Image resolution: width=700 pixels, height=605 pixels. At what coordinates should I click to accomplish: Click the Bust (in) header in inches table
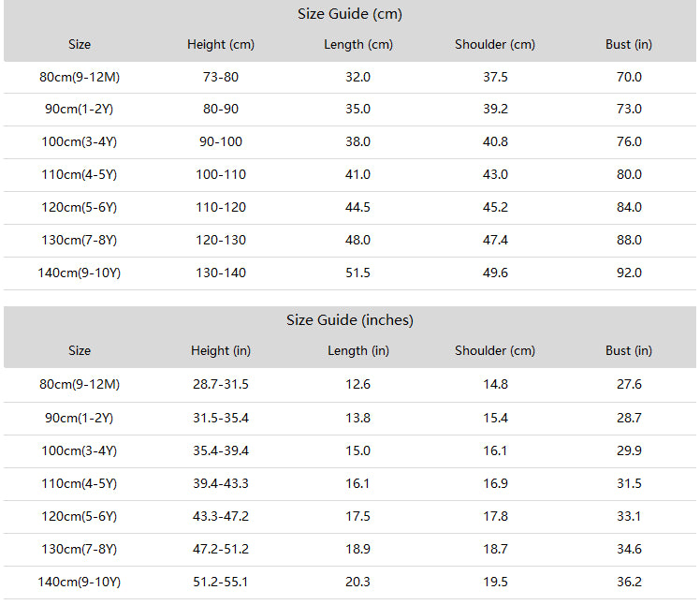point(629,351)
